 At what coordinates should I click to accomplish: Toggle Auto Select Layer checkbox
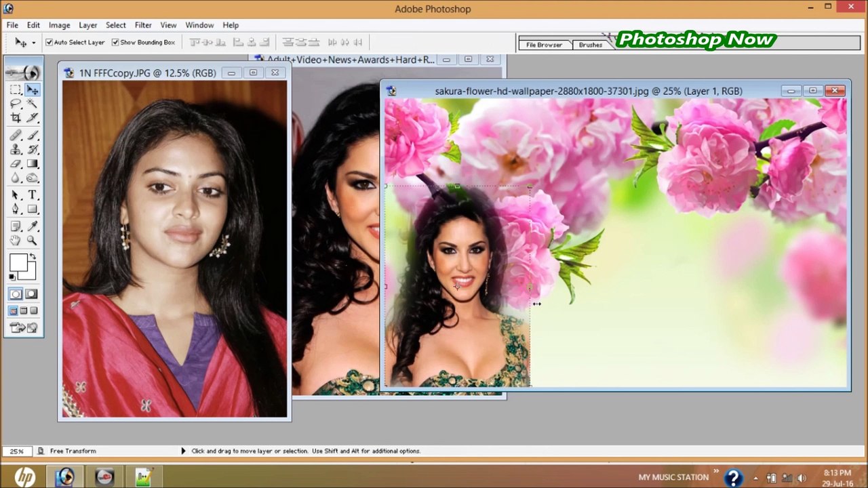coord(50,42)
